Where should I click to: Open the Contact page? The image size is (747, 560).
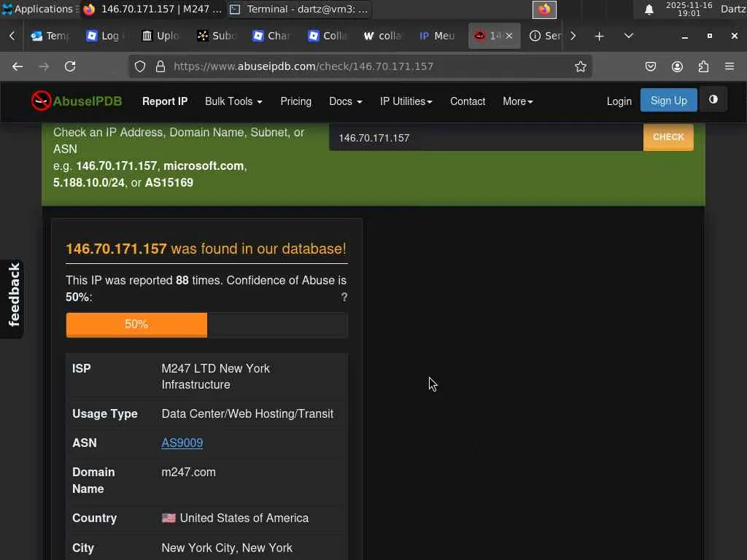click(x=468, y=101)
